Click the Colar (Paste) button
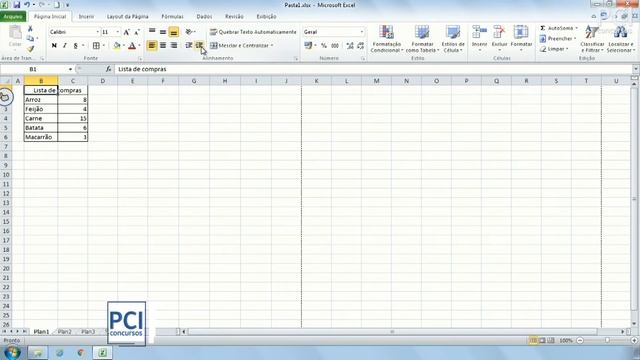640x360 pixels. (x=15, y=37)
